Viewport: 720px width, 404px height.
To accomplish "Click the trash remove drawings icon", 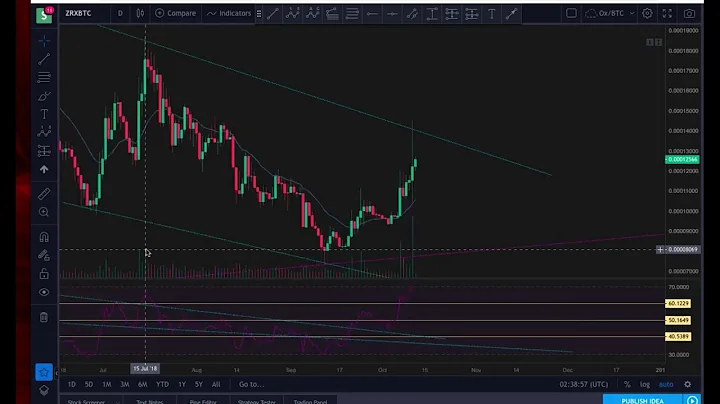I will pyautogui.click(x=44, y=317).
